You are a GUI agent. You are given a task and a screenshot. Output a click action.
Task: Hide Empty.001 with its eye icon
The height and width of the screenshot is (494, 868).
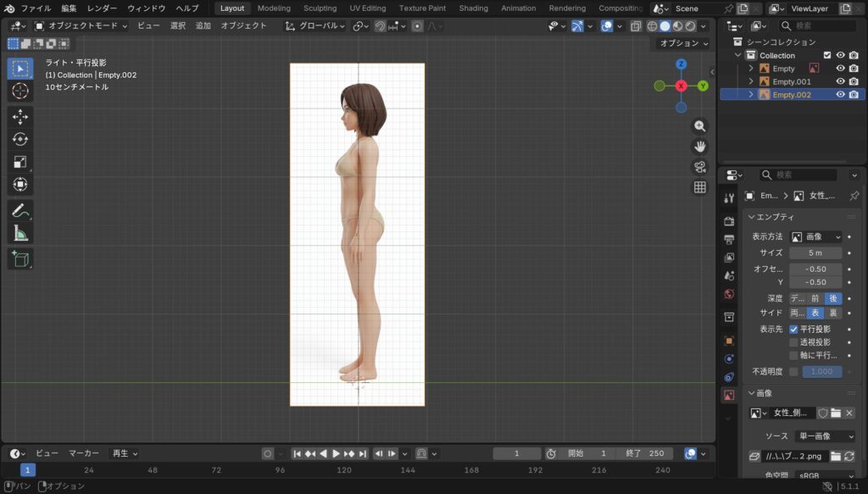point(840,81)
